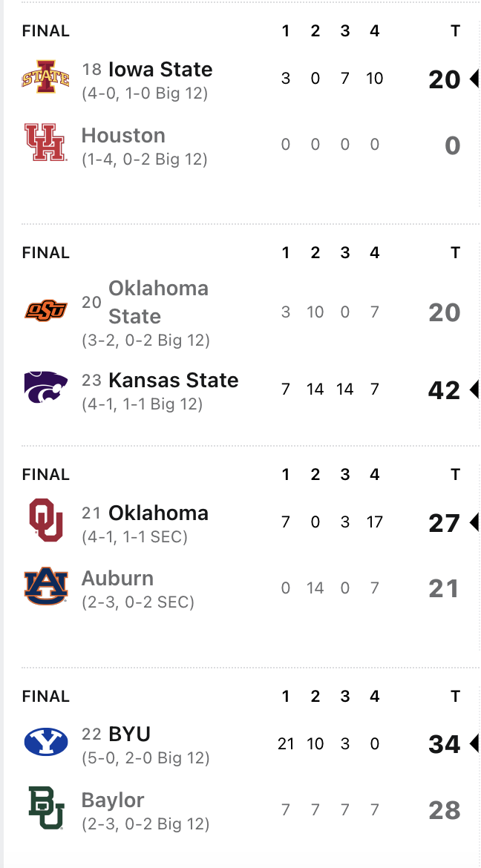Select Oklahoma's total score of 27
The image size is (481, 868).
[445, 523]
